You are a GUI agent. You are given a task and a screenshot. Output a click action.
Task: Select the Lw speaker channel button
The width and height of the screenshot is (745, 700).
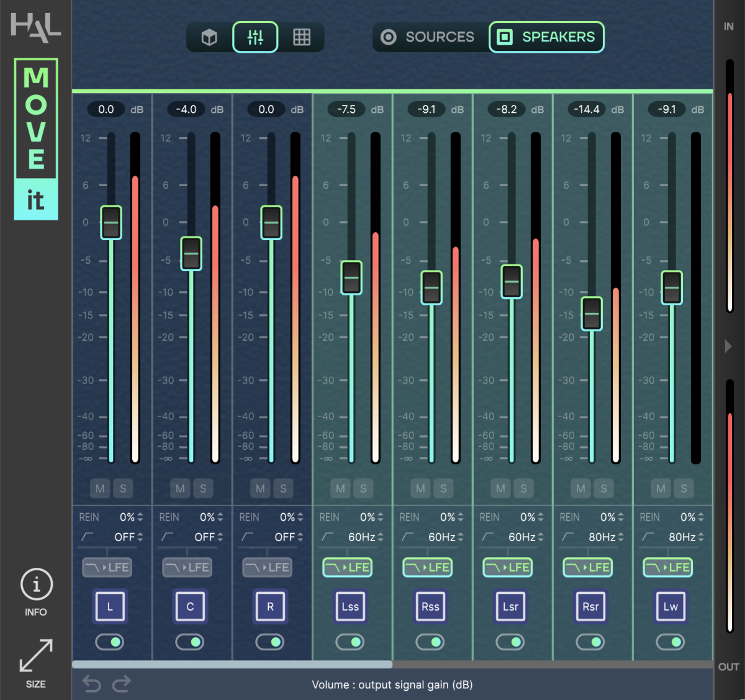(x=670, y=606)
